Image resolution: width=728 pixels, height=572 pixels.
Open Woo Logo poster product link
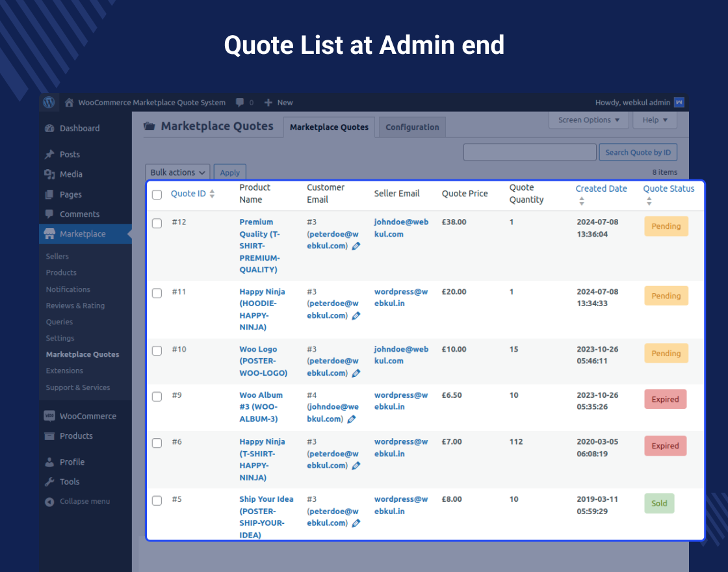pos(263,361)
